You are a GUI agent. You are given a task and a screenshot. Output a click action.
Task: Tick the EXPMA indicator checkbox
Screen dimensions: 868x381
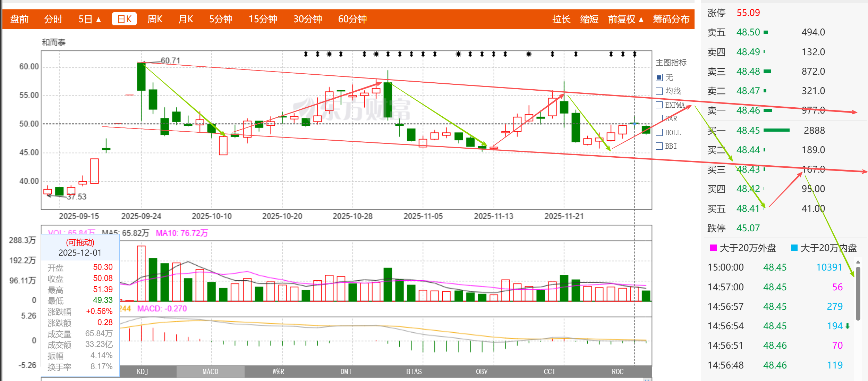[659, 105]
